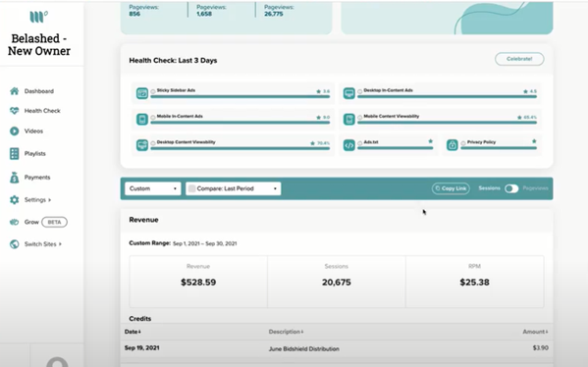Click the Ads.txt code icon
Screen dimensions: 588x367
point(349,145)
